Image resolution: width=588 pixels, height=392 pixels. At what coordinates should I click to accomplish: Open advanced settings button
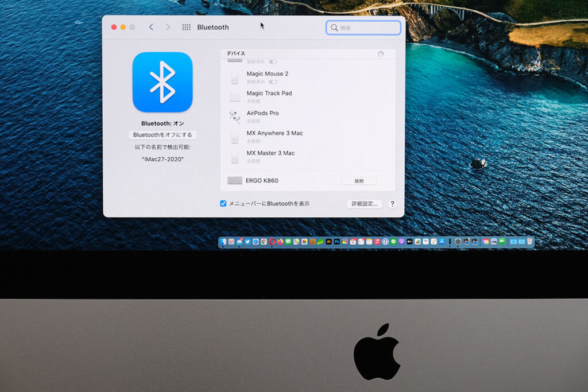365,204
